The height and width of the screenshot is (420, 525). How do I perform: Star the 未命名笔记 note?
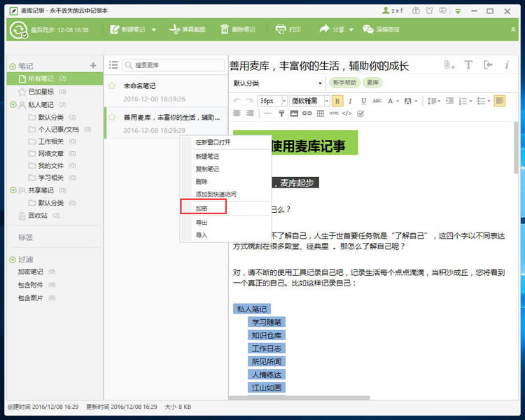(112, 85)
